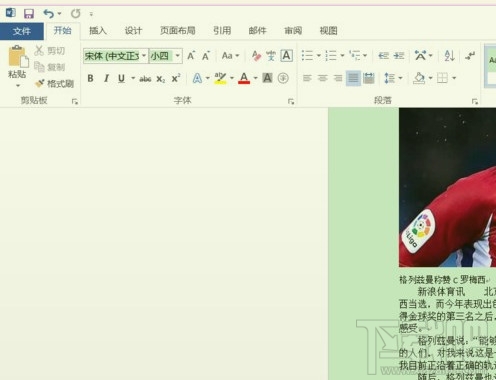Screen dimensions: 496x380
Task: Toggle Superscript formatting
Action: [x=176, y=78]
